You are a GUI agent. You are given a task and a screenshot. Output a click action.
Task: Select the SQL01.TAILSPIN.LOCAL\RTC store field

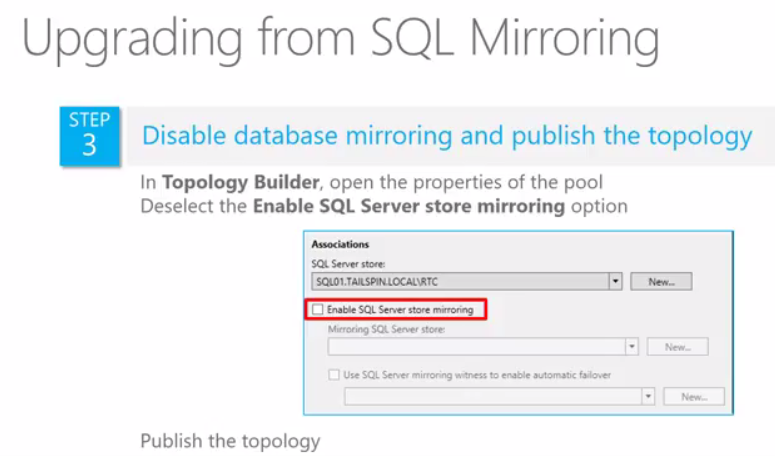click(458, 282)
